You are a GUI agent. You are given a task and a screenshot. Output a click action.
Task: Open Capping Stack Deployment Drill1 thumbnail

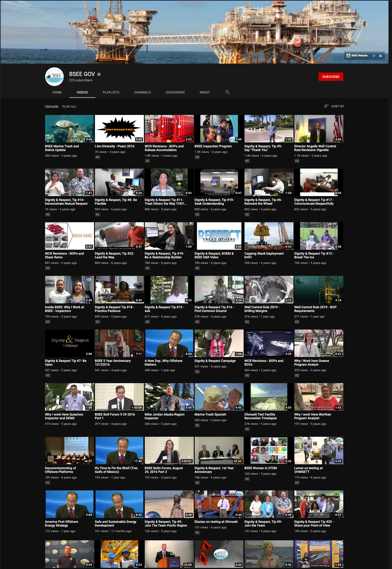[269, 236]
